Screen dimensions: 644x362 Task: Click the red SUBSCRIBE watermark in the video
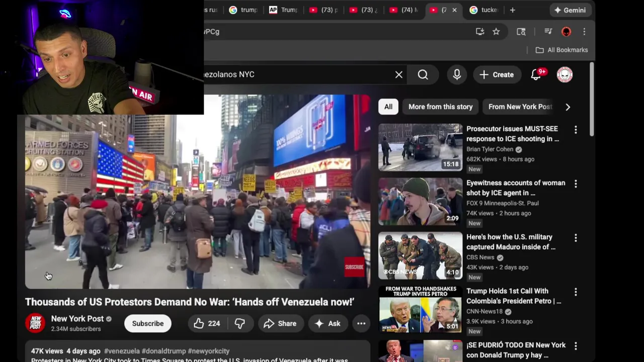coord(354,267)
